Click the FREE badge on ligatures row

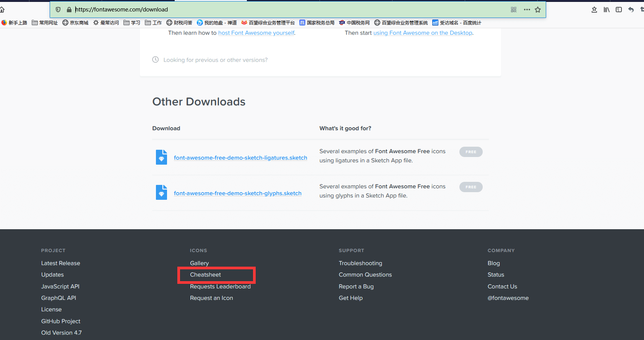[471, 152]
